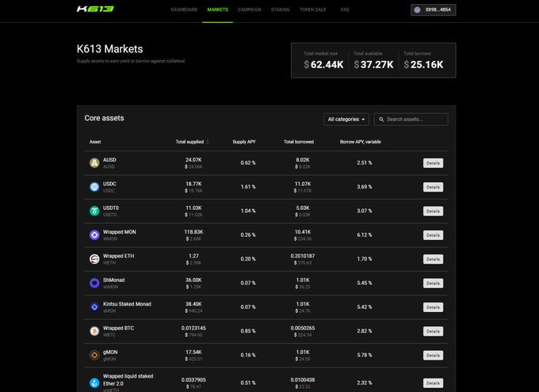Click the gMON token icon
539x392 pixels.
[94, 356]
